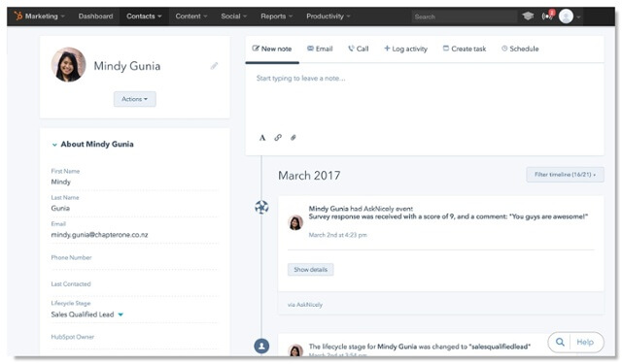Click the Help search magnifier icon

(x=560, y=342)
